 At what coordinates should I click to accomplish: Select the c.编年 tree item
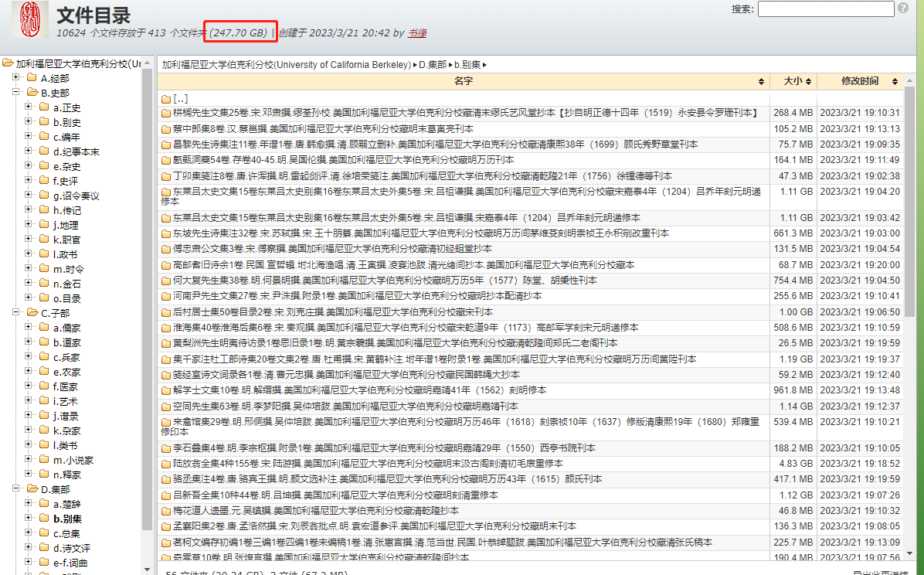point(66,137)
